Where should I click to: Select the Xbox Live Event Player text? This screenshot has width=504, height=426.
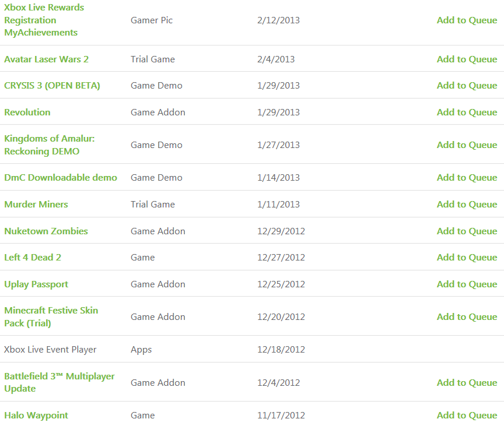pyautogui.click(x=50, y=350)
